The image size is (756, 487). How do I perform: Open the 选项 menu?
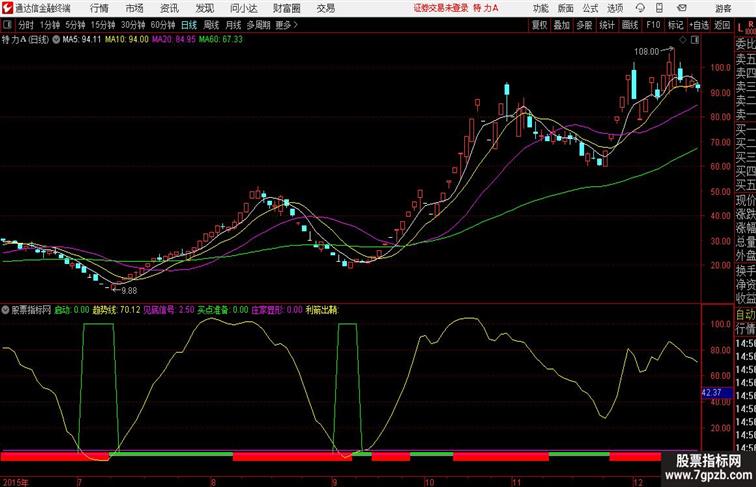click(x=615, y=8)
